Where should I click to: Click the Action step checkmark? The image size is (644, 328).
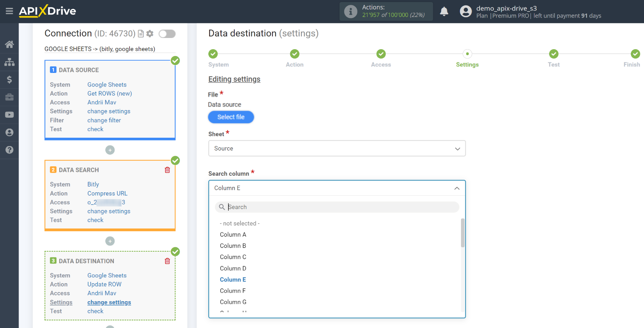tap(295, 54)
